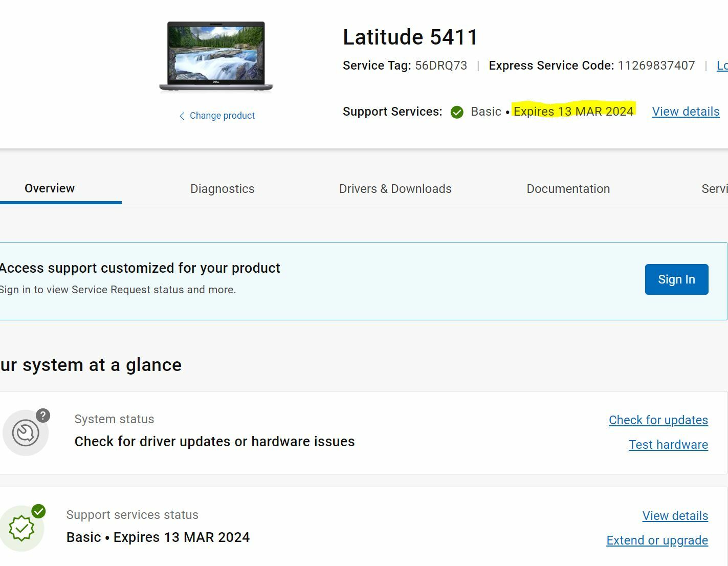Click the question mark badge on System status

(x=43, y=416)
